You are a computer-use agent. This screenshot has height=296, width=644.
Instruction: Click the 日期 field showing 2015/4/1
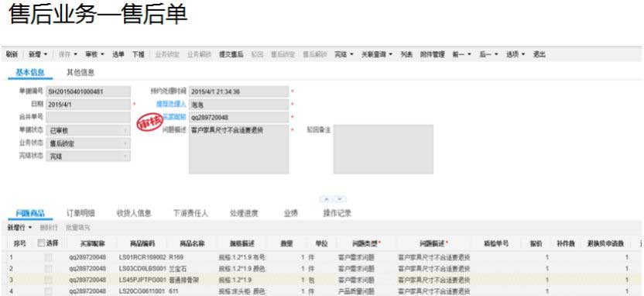pyautogui.click(x=88, y=105)
